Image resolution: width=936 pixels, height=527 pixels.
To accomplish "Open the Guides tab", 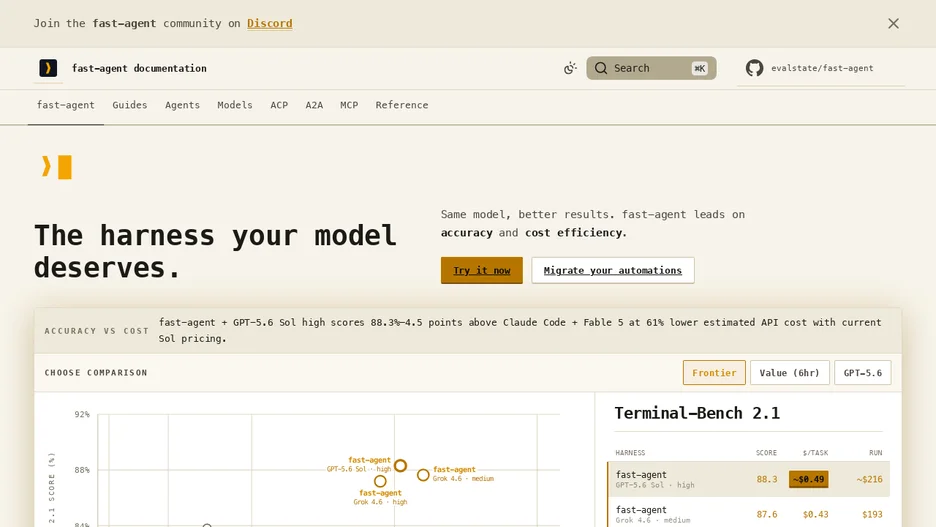I will pyautogui.click(x=130, y=105).
